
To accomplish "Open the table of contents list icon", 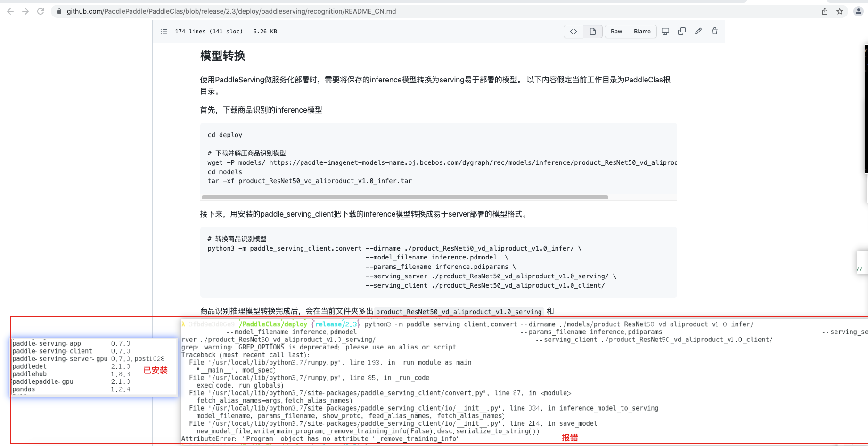I will click(164, 31).
